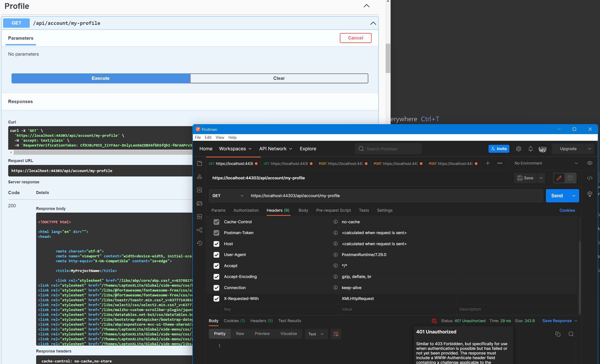Uncheck the User-Agent header checkbox
Image resolution: width=600 pixels, height=364 pixels.
coord(216,255)
